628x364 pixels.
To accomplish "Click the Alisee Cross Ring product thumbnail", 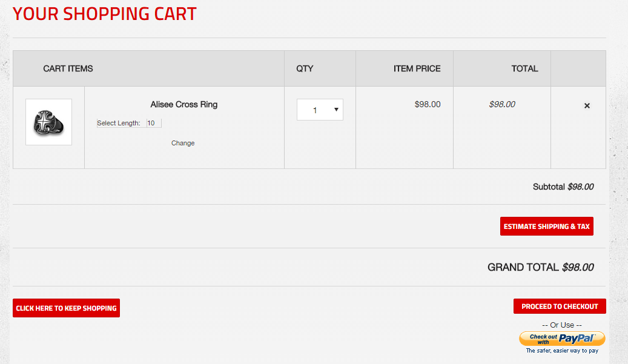I will tap(48, 122).
